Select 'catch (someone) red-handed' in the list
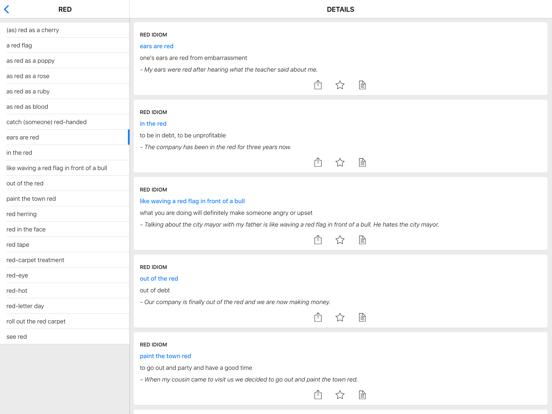552x414 pixels. (x=65, y=122)
